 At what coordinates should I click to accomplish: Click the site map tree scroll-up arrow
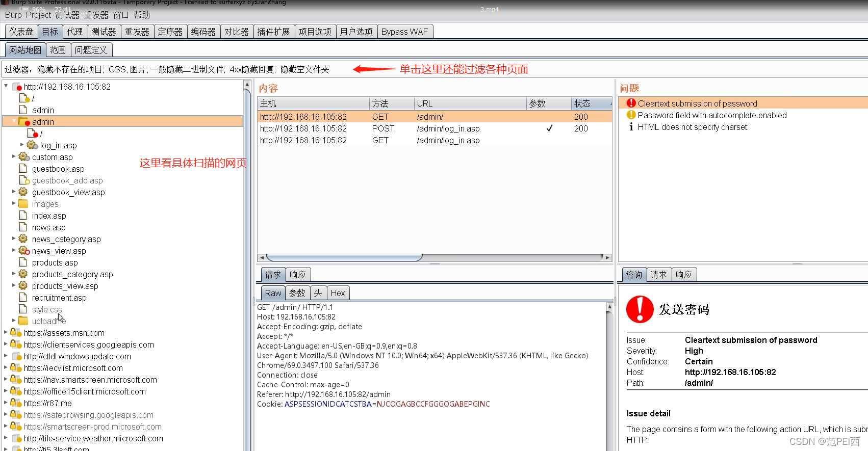[247, 85]
